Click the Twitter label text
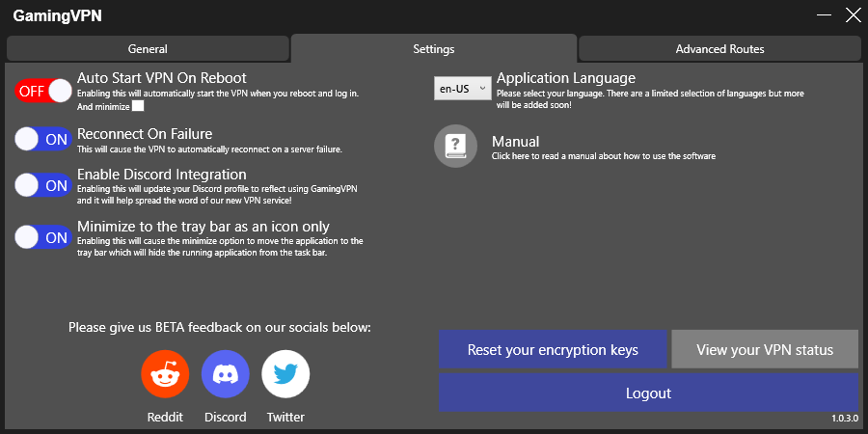 click(285, 418)
